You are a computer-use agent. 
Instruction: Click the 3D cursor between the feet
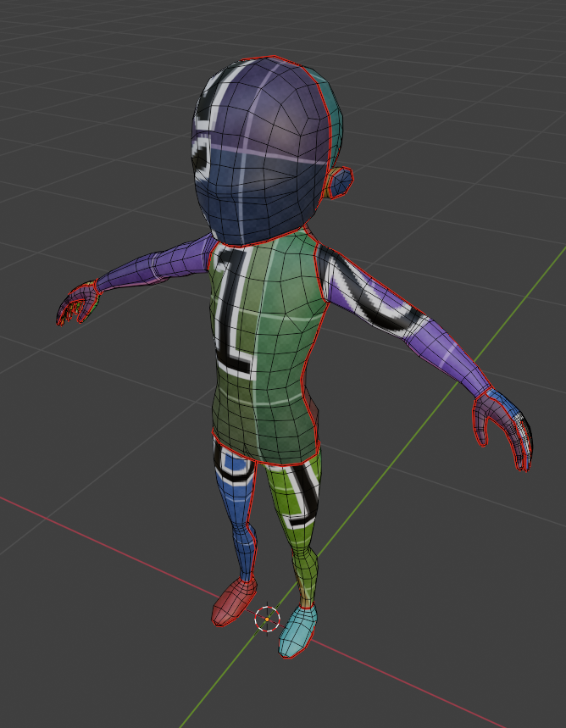(x=268, y=619)
